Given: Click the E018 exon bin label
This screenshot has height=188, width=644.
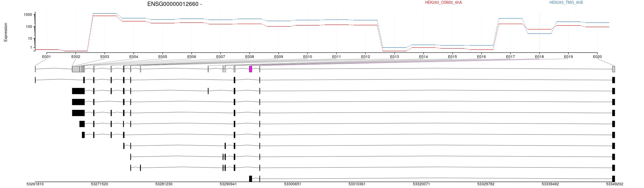Looking at the screenshot, I should click(x=539, y=57).
